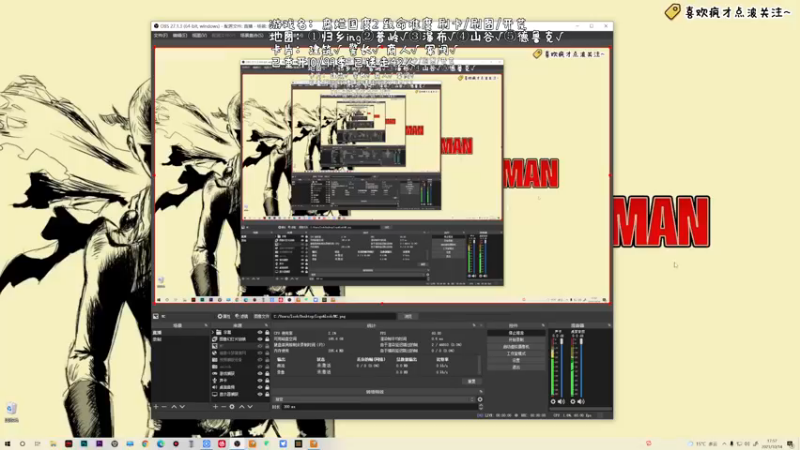Toggle visibility of 桌面音频 source
Image resolution: width=800 pixels, height=450 pixels.
260,387
